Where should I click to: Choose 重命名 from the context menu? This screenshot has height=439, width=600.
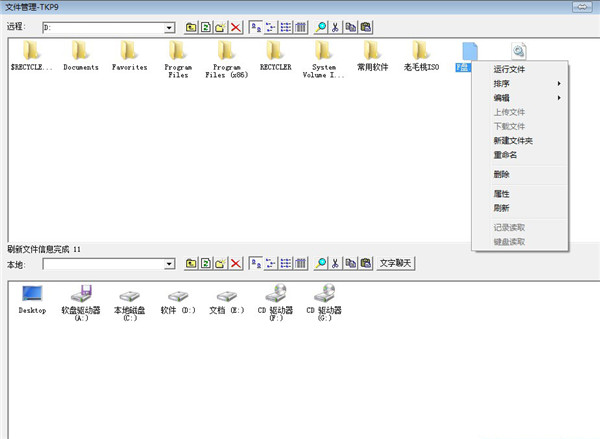click(x=505, y=155)
